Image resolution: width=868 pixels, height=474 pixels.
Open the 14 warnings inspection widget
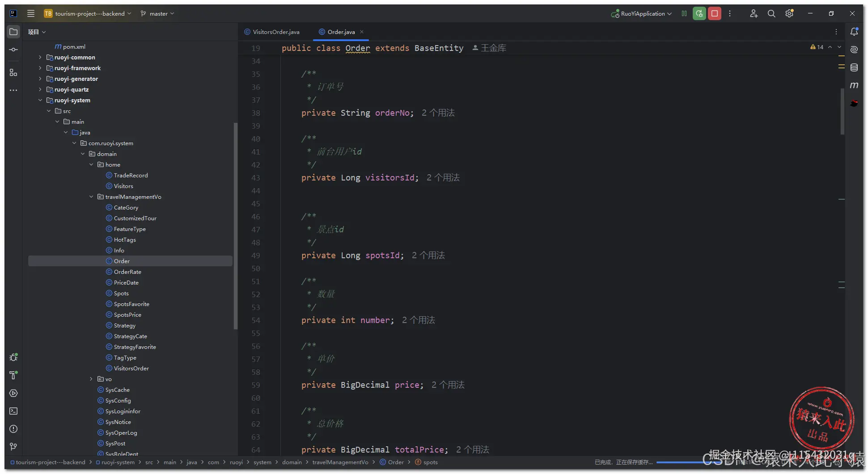(817, 47)
